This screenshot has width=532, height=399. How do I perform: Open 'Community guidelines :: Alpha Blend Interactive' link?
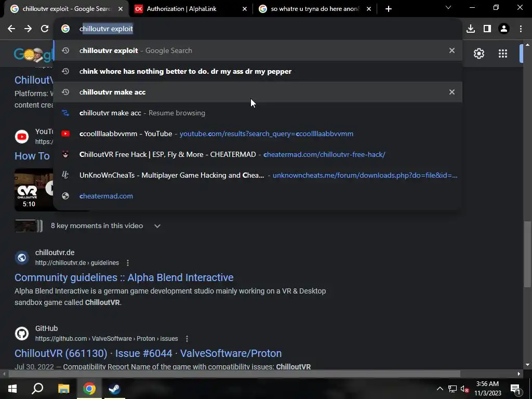pyautogui.click(x=124, y=277)
